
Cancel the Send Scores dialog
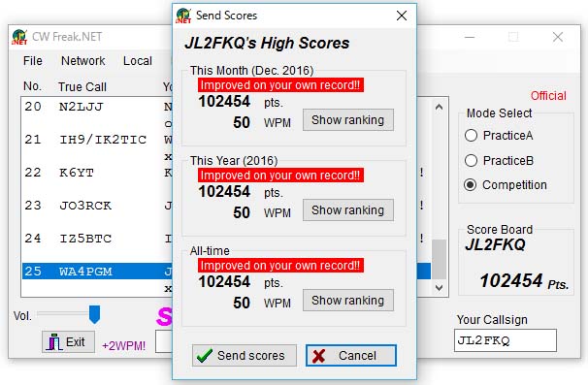click(x=351, y=355)
